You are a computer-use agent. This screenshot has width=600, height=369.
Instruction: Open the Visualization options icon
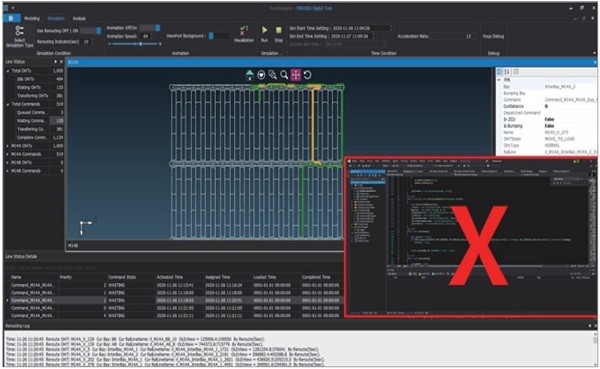click(243, 33)
